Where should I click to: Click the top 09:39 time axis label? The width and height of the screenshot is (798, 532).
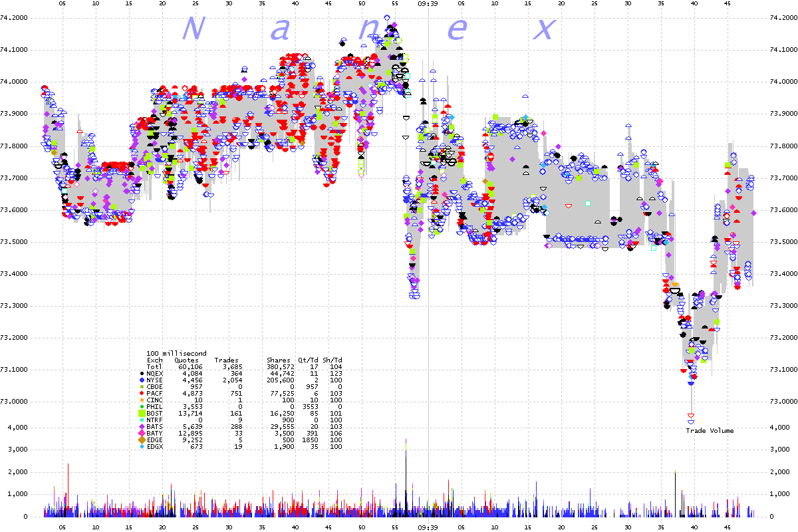[x=428, y=4]
